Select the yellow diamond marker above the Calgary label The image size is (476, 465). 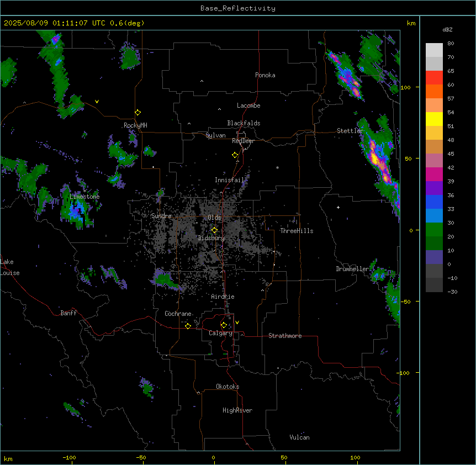pyautogui.click(x=224, y=325)
